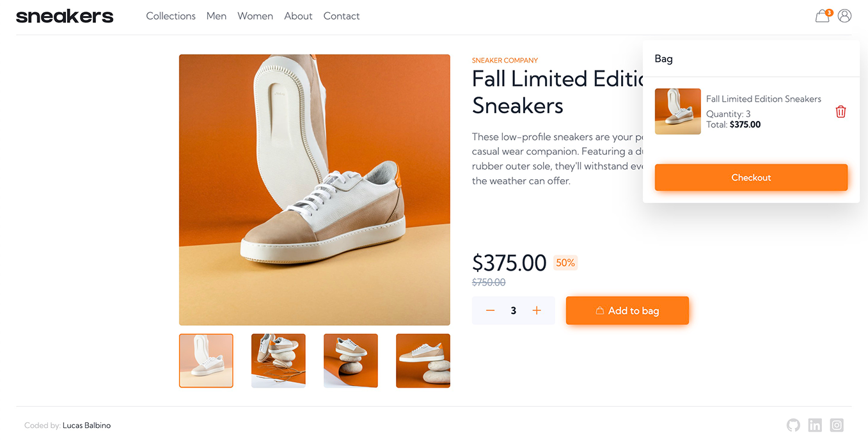Delete the sneakers from the bag
The image size is (868, 444).
click(x=840, y=111)
